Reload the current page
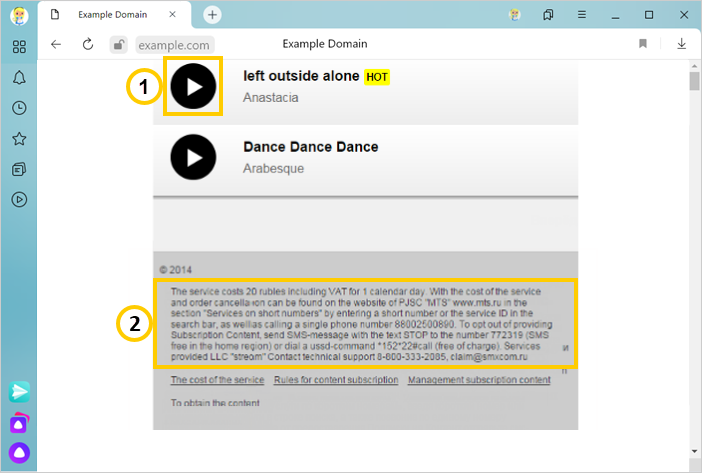The width and height of the screenshot is (702, 473). tap(88, 44)
